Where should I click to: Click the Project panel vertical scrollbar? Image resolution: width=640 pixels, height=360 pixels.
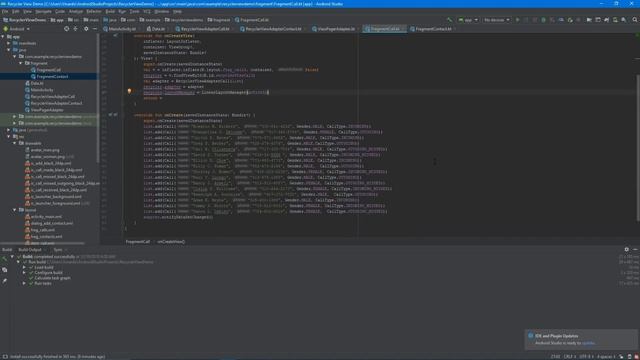98,98
